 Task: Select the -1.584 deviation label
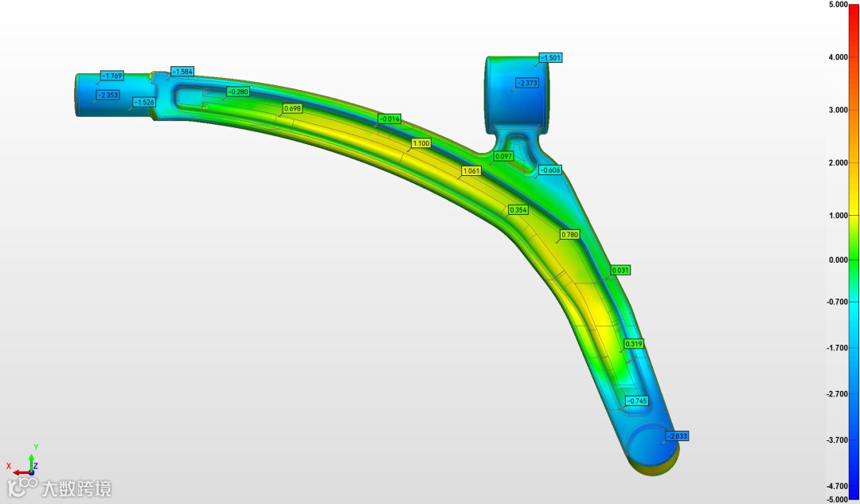(x=182, y=72)
